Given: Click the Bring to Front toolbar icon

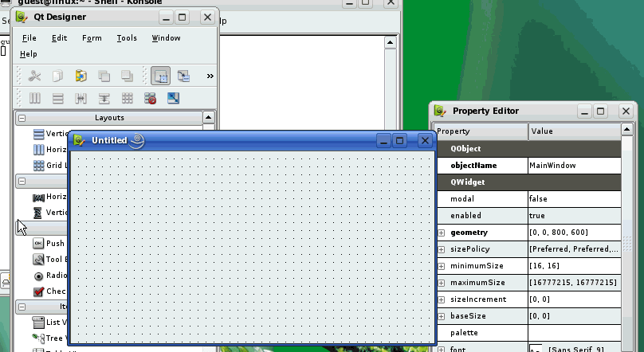Looking at the screenshot, I should 127,76.
